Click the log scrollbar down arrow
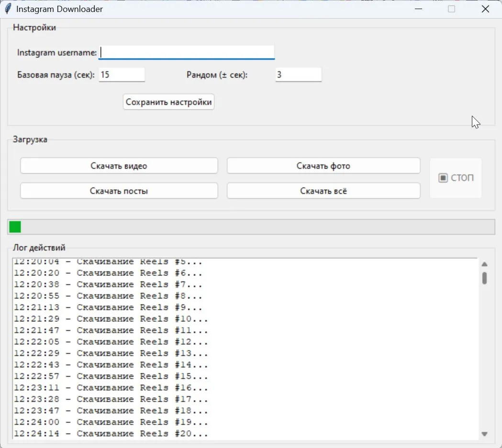502x448 pixels. point(484,434)
